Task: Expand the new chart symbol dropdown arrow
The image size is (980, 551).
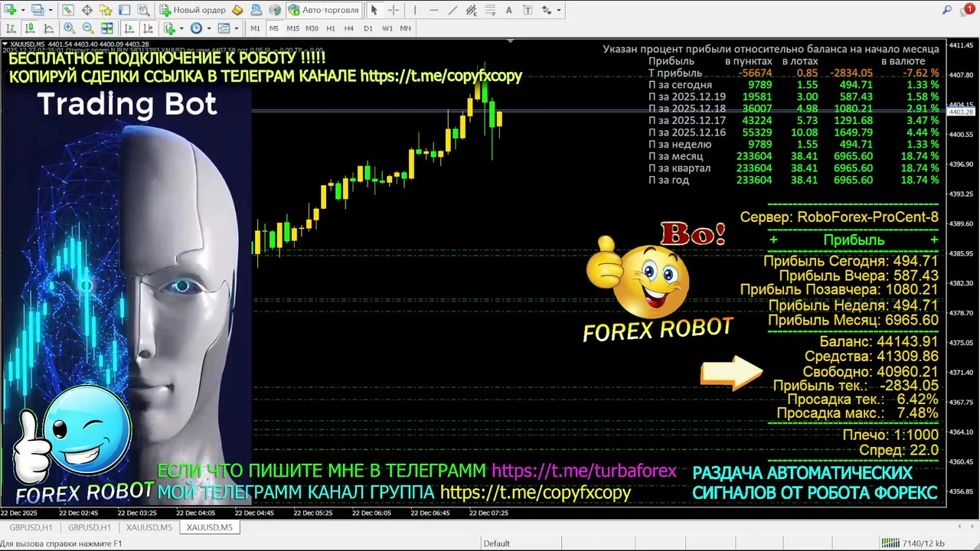Action: 23,11
